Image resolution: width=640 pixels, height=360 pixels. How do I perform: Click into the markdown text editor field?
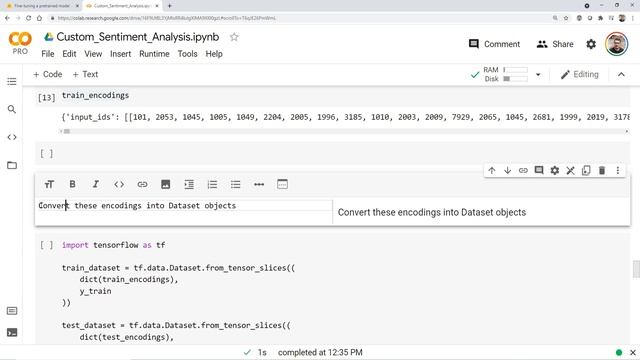pyautogui.click(x=184, y=206)
